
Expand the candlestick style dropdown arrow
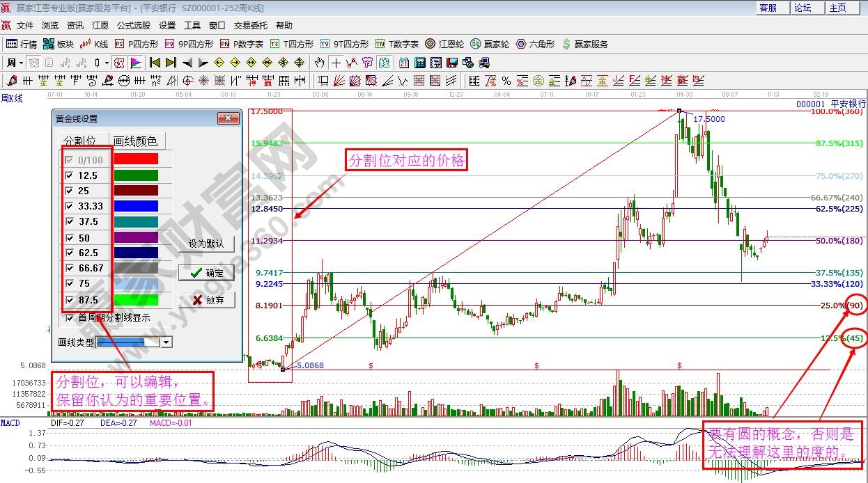tap(107, 63)
